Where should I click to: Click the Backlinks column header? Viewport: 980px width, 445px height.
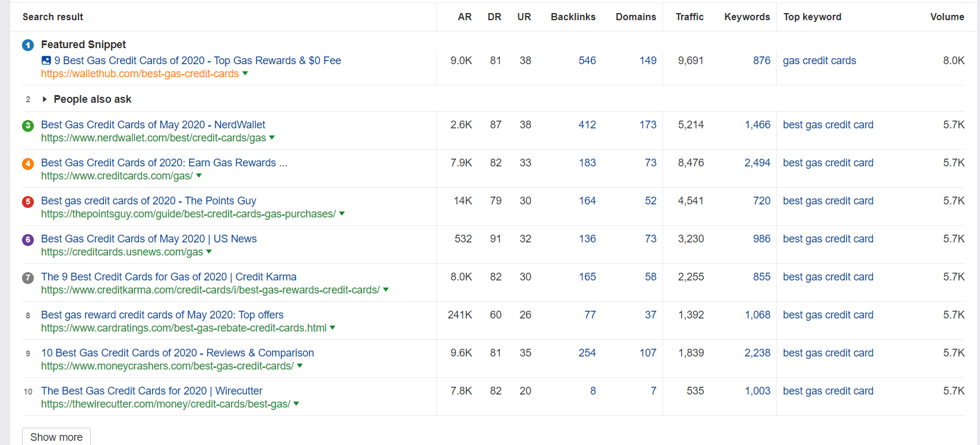click(x=573, y=17)
